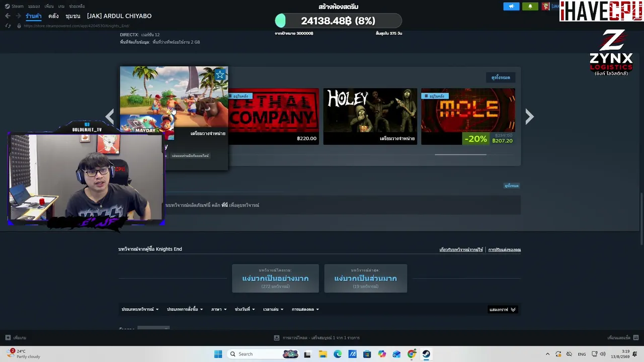Open the green notifications bell

pos(530,7)
